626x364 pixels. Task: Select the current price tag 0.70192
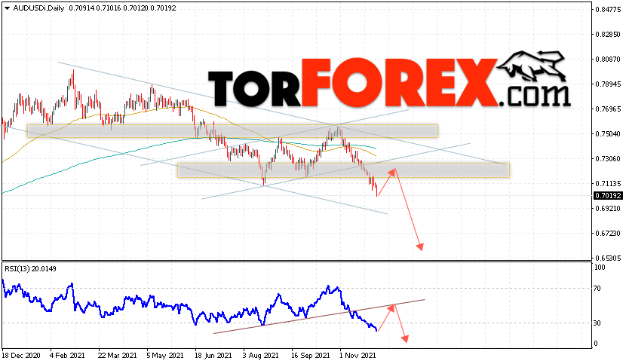(x=608, y=196)
